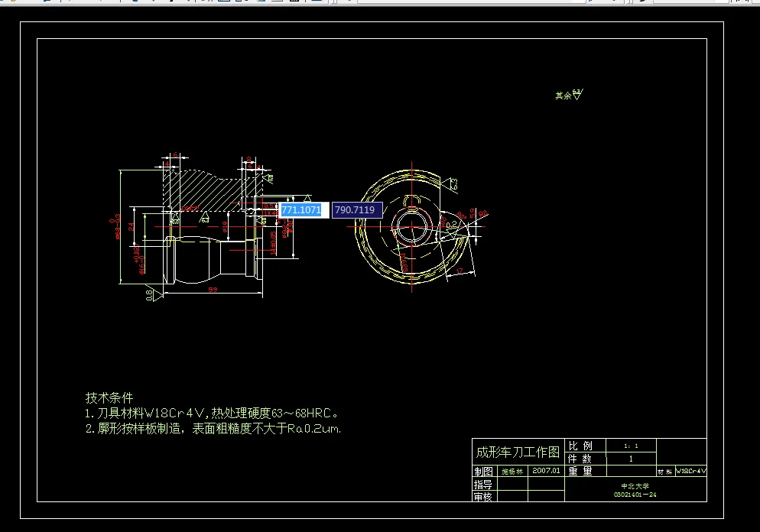The height and width of the screenshot is (532, 760).
Task: Select the 24 vertical dimension text
Action: pos(131,226)
